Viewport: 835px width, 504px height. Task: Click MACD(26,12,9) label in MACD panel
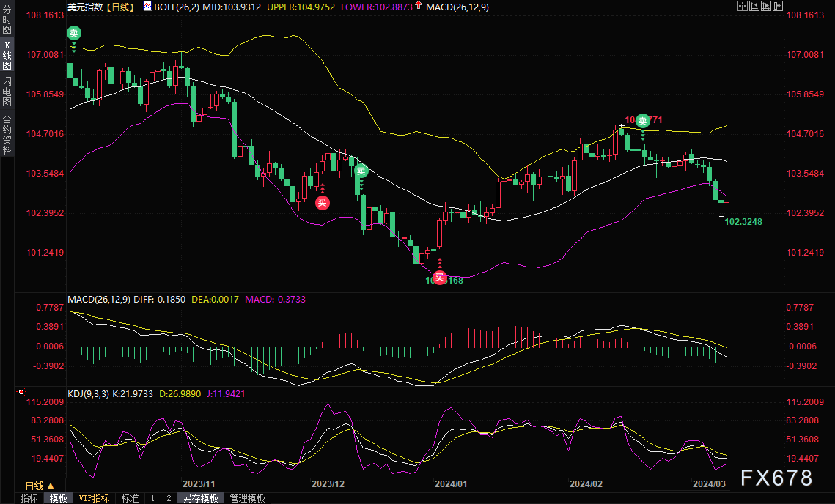(x=98, y=299)
